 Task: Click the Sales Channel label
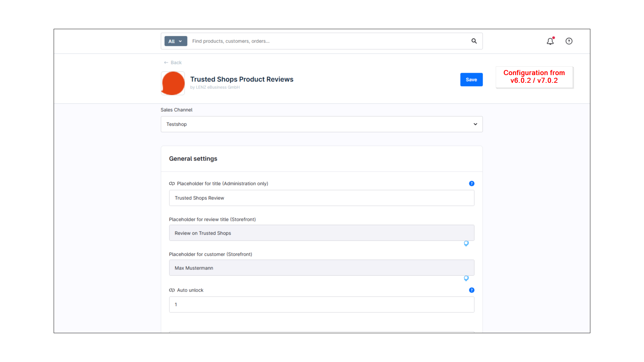[176, 110]
